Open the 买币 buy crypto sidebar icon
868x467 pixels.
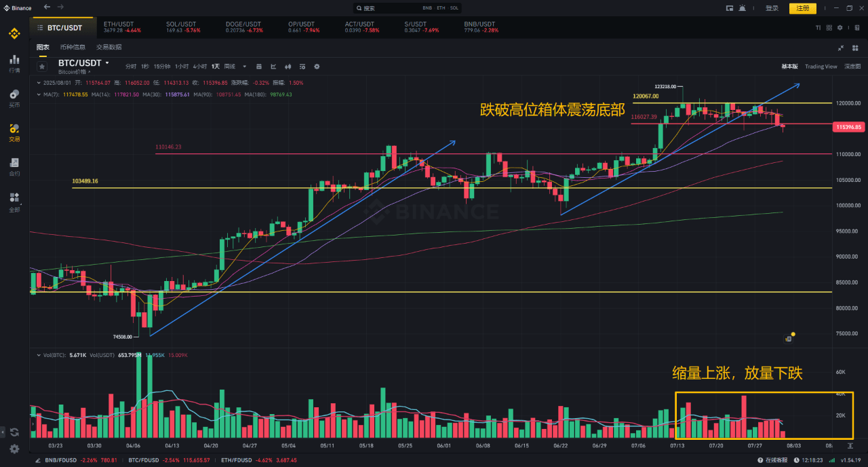[x=14, y=98]
